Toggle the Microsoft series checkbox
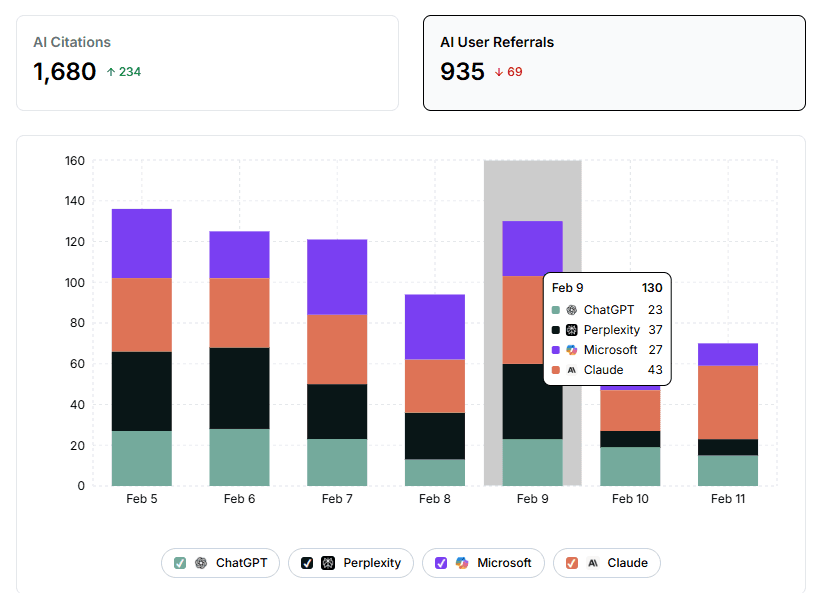The width and height of the screenshot is (819, 593). pos(440,563)
